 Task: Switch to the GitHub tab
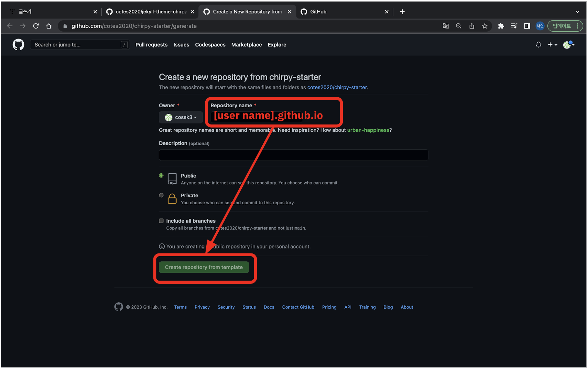point(344,12)
